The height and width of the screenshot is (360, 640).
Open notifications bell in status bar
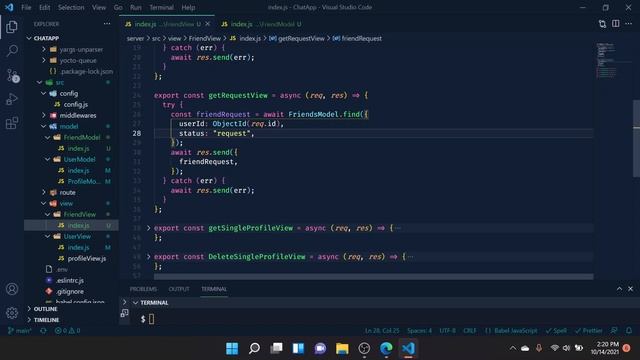click(x=629, y=331)
